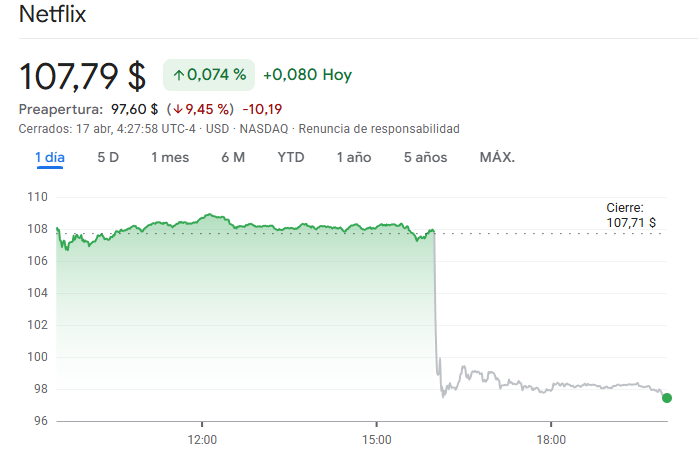Open the Renuncia de responsabilidad link
The image size is (698, 461).
click(x=379, y=129)
